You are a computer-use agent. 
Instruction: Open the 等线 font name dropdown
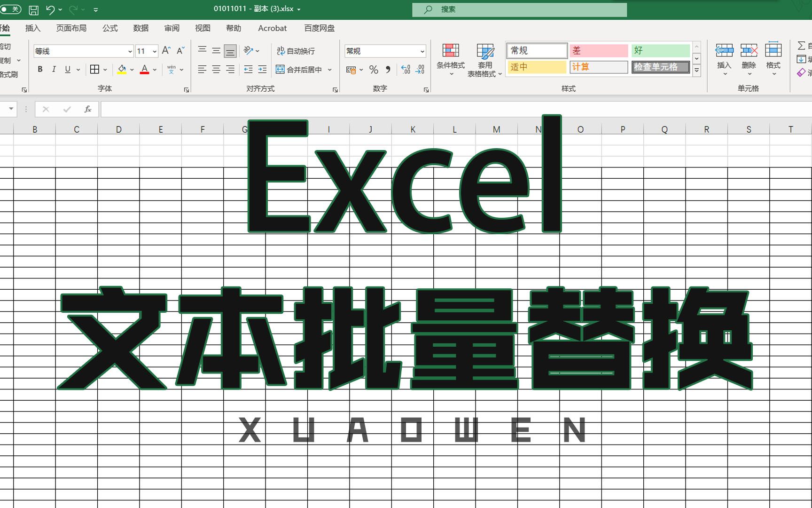[130, 51]
